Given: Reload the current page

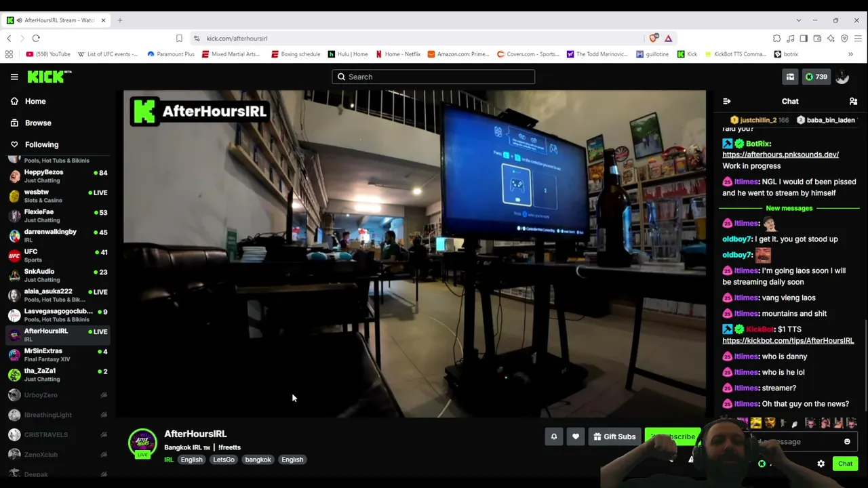Looking at the screenshot, I should pyautogui.click(x=36, y=38).
